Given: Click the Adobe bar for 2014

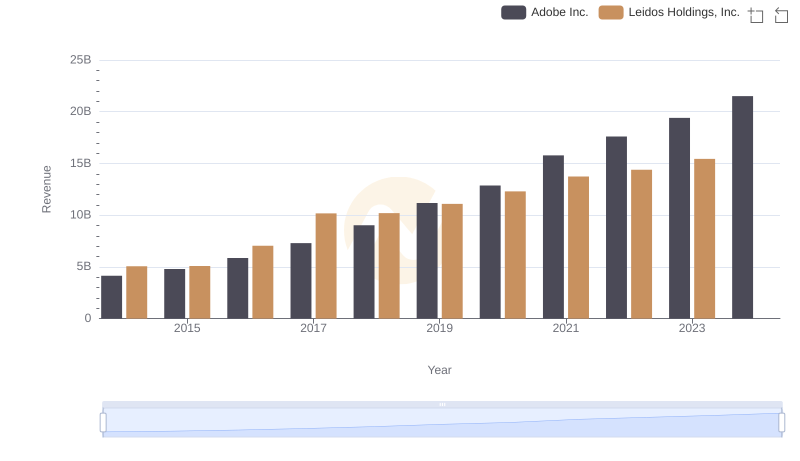Looking at the screenshot, I should (111, 297).
